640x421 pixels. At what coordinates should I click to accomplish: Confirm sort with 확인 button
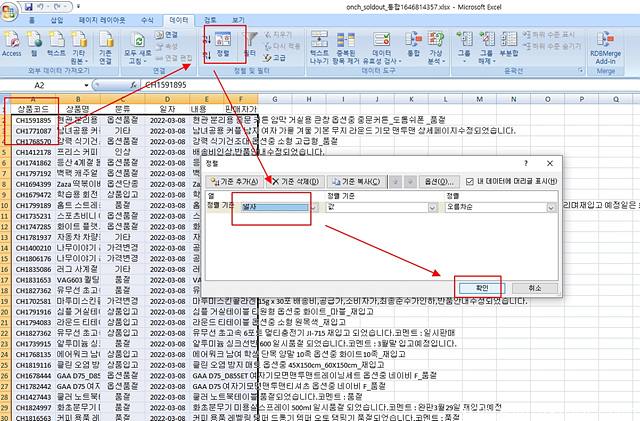tap(482, 288)
